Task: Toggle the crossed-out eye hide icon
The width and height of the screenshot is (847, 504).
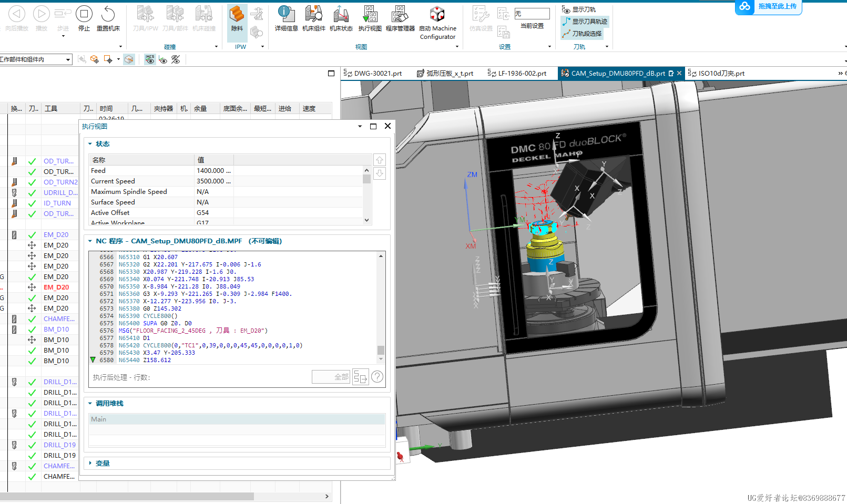Action: click(176, 59)
